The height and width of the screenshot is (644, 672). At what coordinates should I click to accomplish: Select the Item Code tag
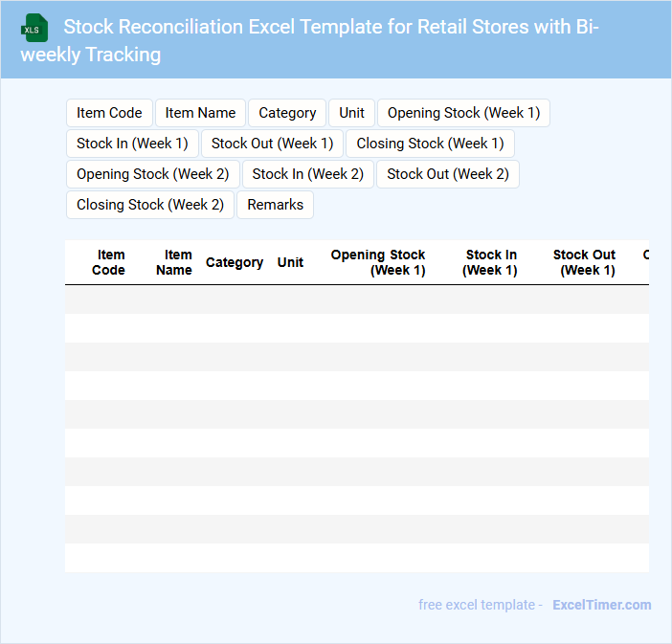pos(109,113)
